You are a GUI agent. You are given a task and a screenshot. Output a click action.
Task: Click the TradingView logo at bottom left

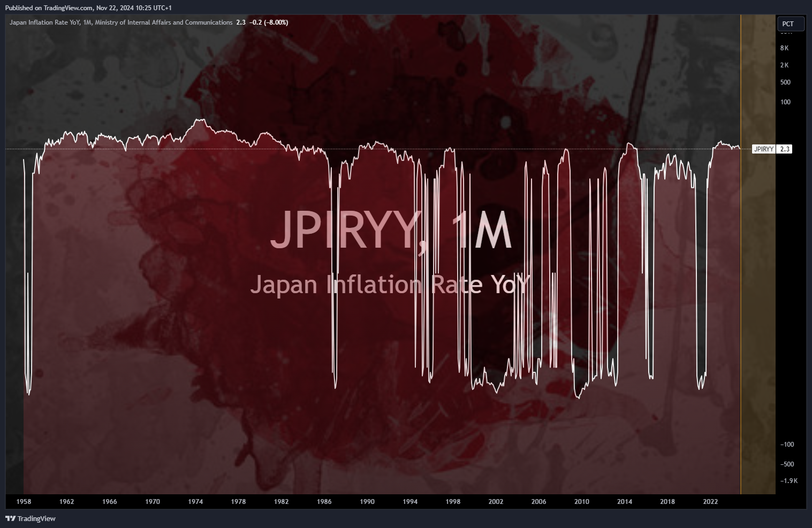pos(31,518)
